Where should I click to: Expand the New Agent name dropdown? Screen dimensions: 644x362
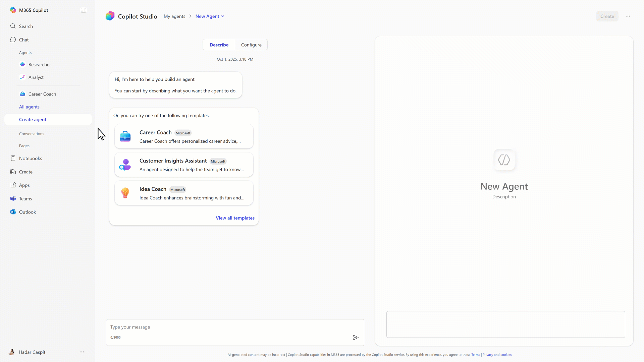pyautogui.click(x=223, y=16)
